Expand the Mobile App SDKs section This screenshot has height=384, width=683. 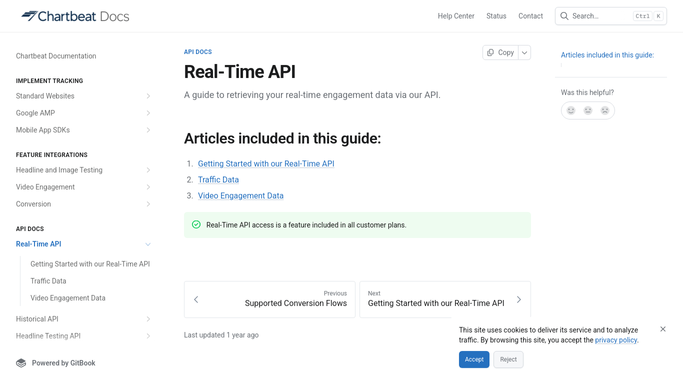[148, 130]
